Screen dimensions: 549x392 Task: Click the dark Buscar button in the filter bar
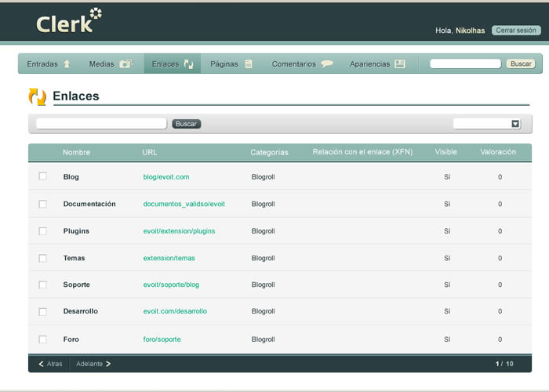point(187,124)
